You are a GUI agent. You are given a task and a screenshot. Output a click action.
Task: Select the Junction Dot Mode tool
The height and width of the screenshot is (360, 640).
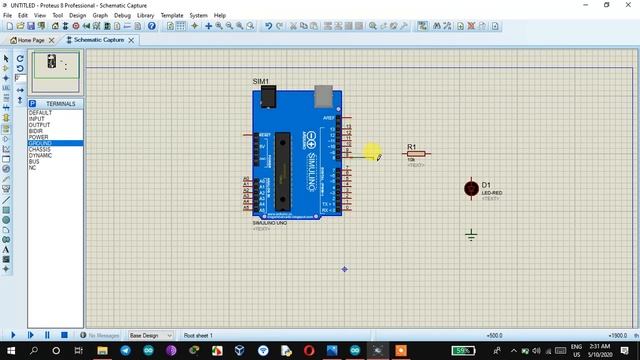[x=6, y=78]
